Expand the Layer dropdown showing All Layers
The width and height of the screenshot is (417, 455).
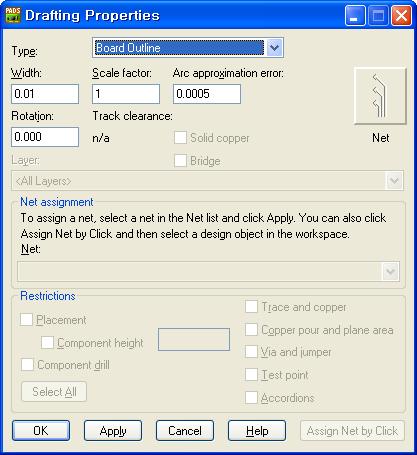[x=207, y=181]
